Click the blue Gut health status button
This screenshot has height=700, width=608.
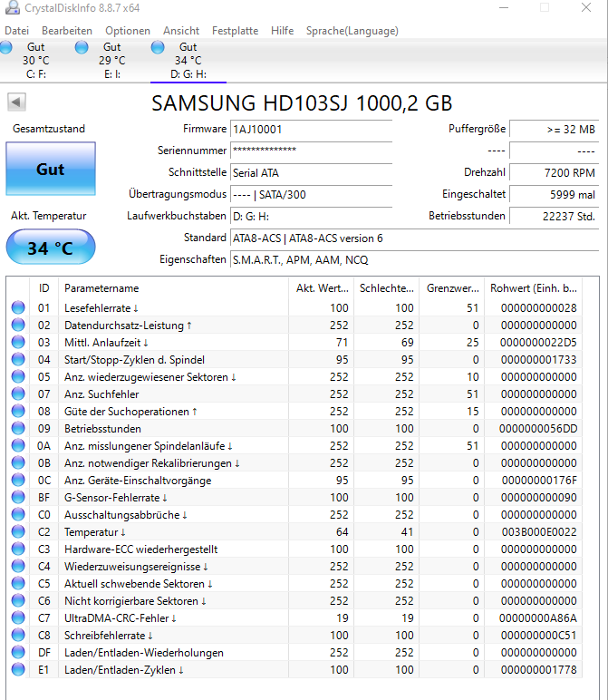[x=51, y=170]
